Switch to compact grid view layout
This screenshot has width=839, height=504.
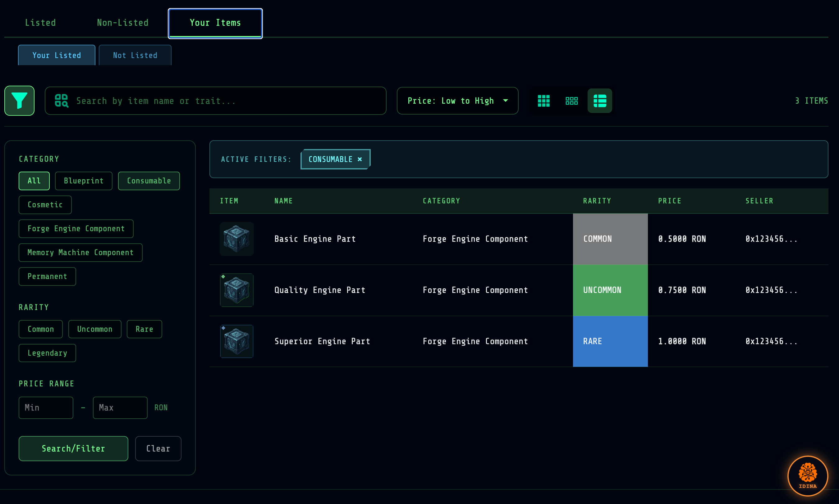[571, 101]
